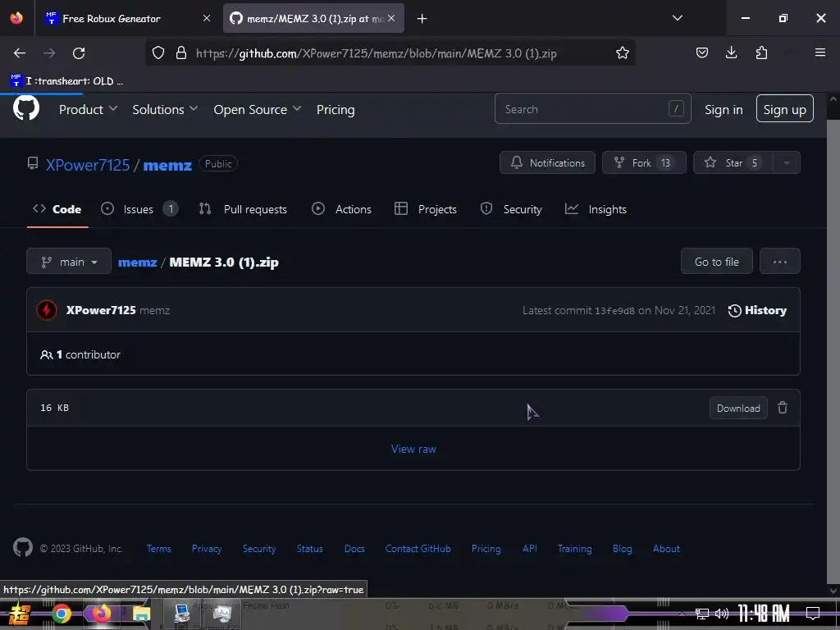Image resolution: width=840 pixels, height=630 pixels.
Task: Click the Go to file button
Action: (716, 262)
